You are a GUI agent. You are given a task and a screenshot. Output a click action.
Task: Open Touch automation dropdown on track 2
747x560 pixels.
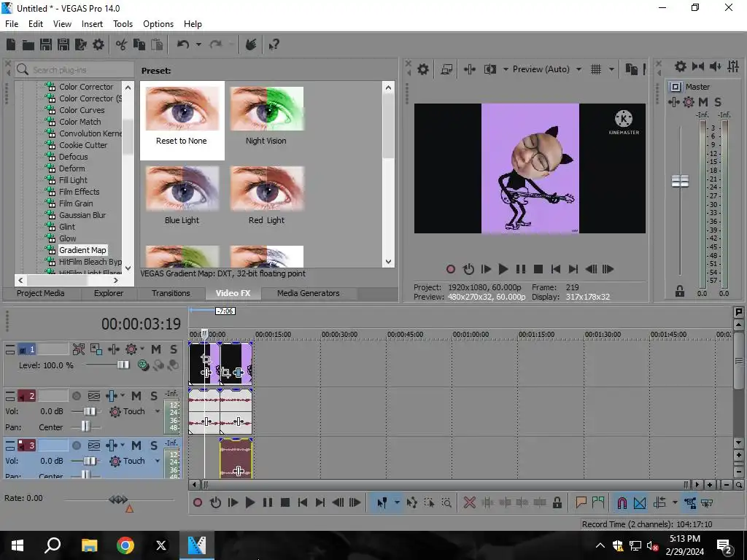click(x=158, y=411)
